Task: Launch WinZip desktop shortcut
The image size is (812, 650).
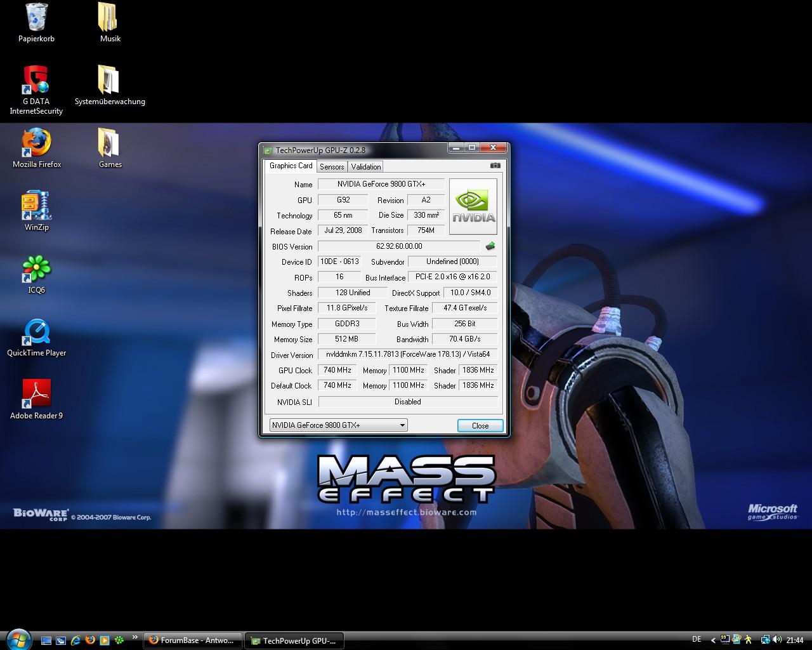Action: [x=36, y=211]
